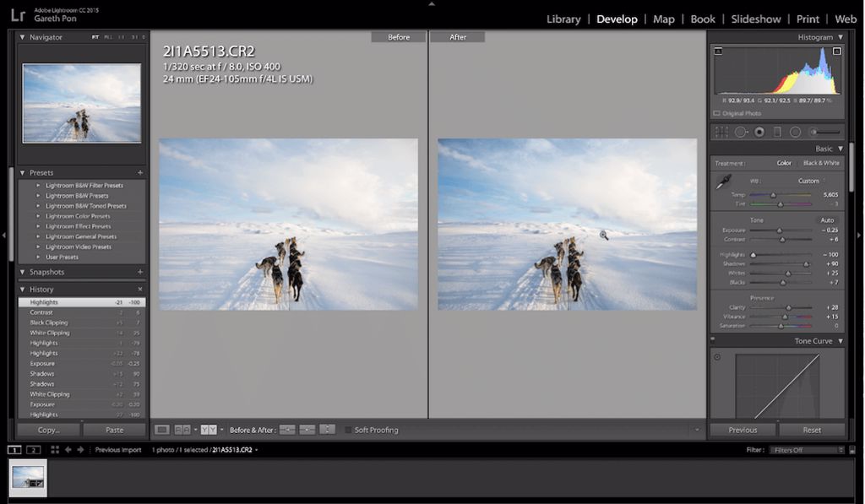Select the Adjustment Brush tool
This screenshot has height=504, width=865.
[824, 132]
